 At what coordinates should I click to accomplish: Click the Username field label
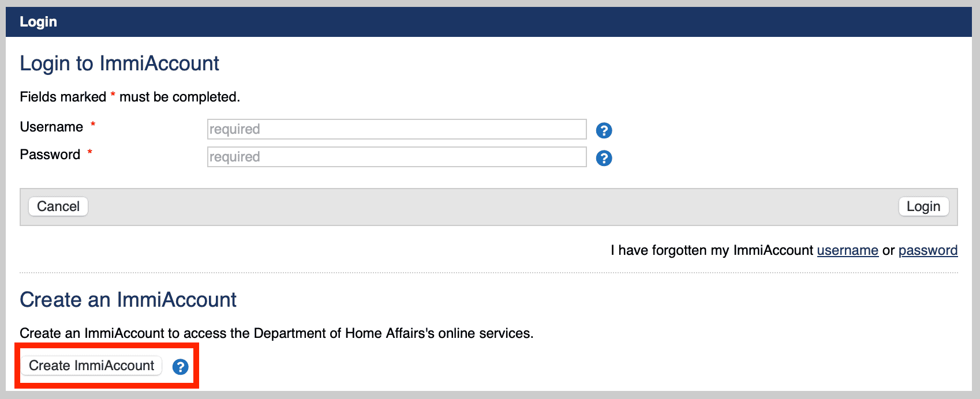click(51, 127)
